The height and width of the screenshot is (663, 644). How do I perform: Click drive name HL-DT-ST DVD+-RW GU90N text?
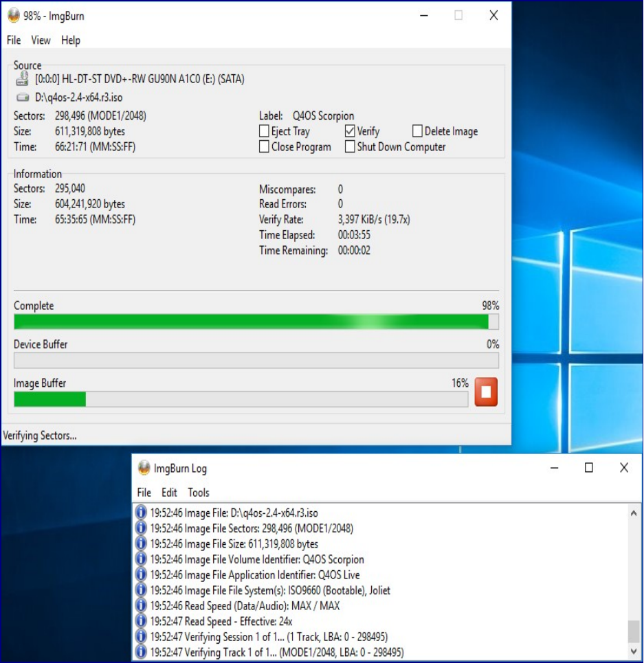[x=140, y=79]
